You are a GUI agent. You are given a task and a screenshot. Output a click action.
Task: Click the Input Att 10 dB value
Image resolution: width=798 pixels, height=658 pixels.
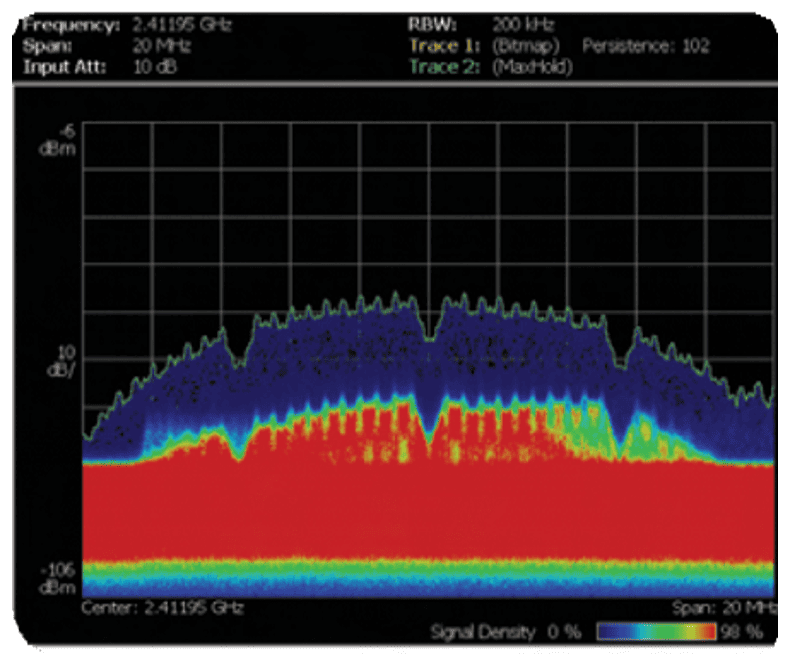(x=152, y=67)
